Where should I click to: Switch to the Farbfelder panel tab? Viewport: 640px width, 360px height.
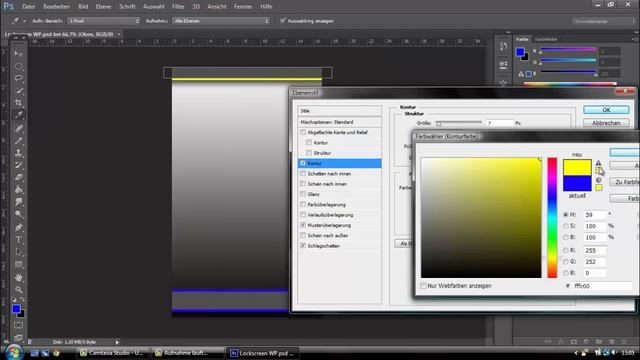[x=546, y=39]
